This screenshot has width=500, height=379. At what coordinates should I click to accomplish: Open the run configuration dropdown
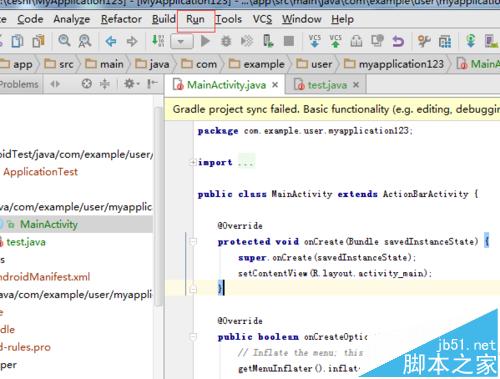click(181, 42)
